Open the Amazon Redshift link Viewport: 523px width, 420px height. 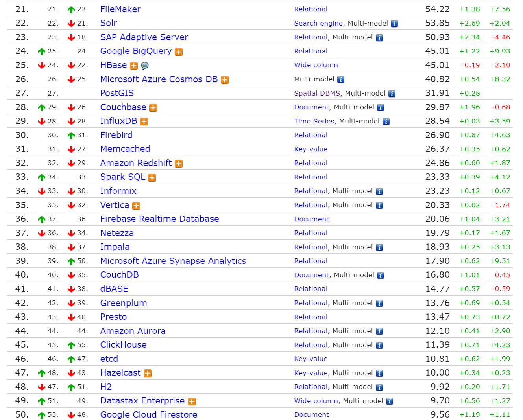tap(136, 163)
